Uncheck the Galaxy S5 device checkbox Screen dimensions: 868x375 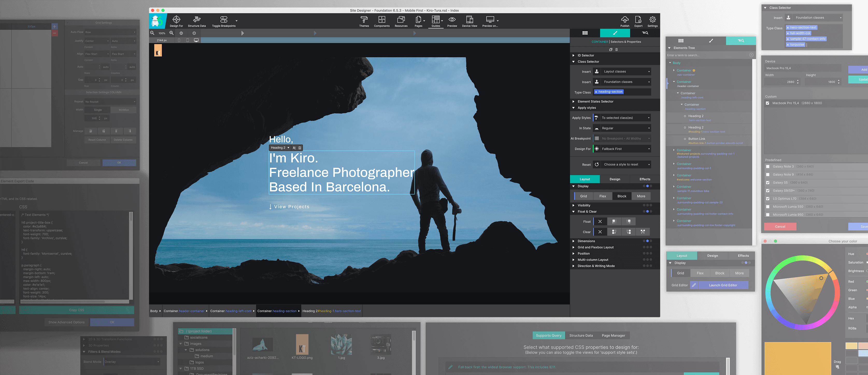pyautogui.click(x=767, y=183)
